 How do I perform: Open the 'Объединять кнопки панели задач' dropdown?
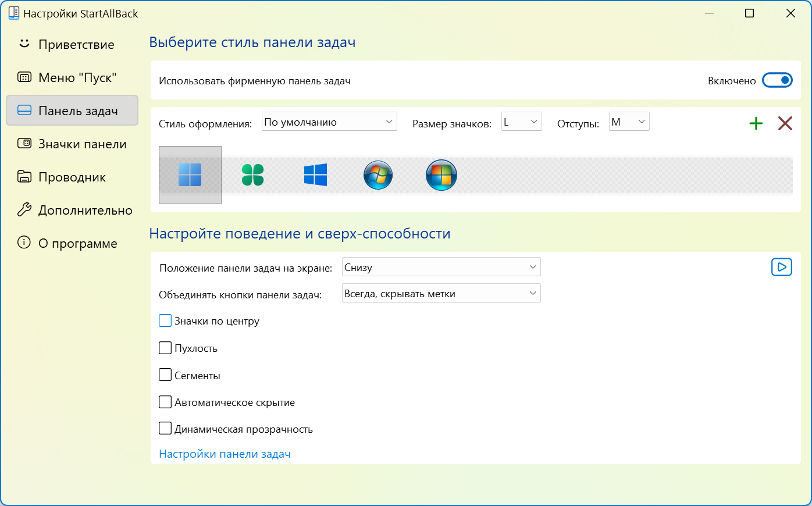coord(440,293)
